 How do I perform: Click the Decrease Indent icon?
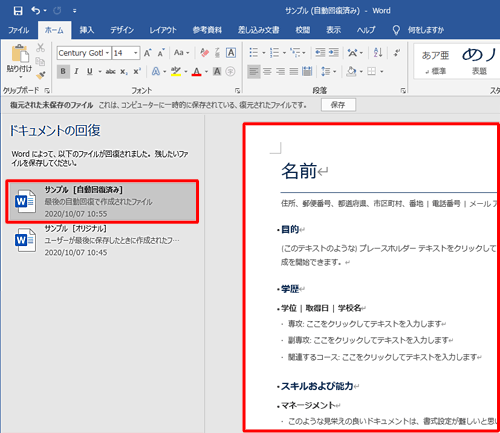[320, 53]
